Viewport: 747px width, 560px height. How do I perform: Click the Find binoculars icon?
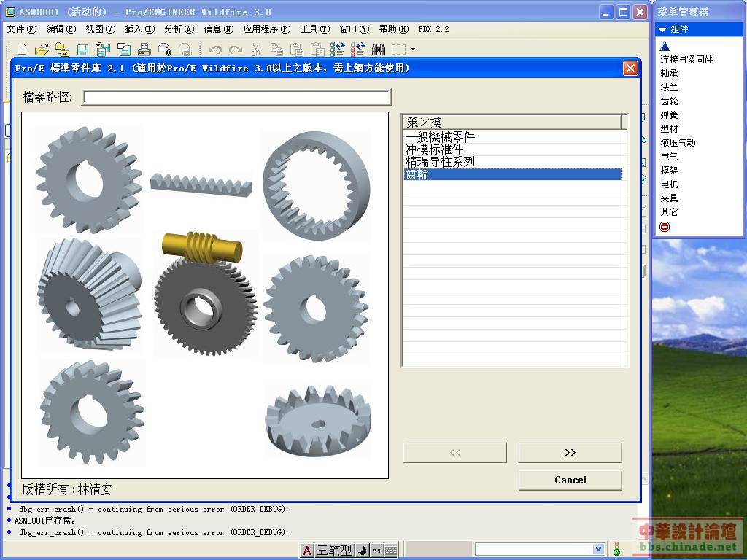pos(379,49)
